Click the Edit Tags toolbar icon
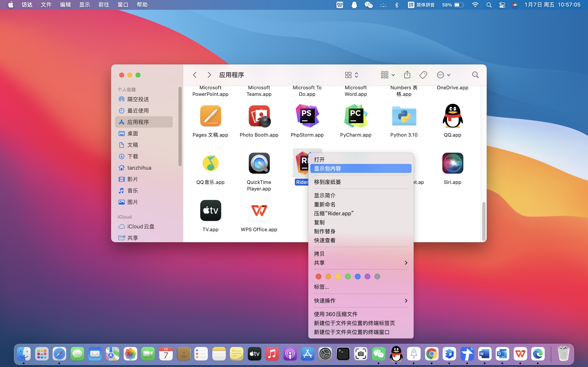588x367 pixels. (x=423, y=75)
